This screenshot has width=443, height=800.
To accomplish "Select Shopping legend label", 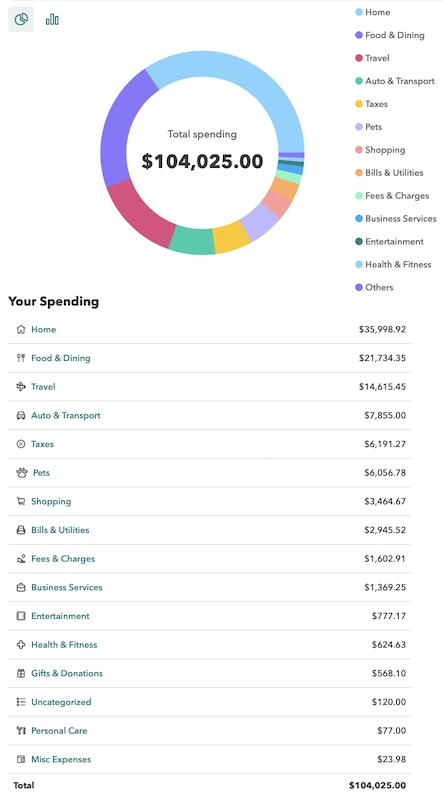I will (385, 149).
